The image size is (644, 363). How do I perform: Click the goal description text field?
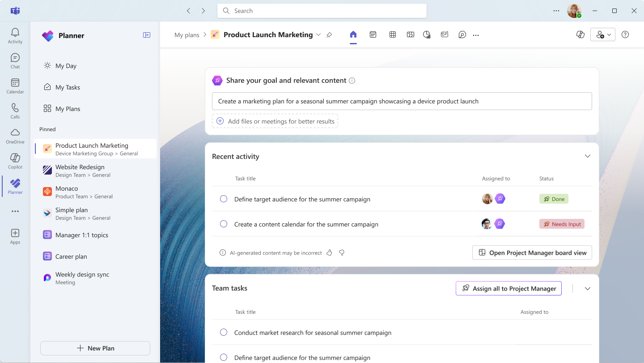pos(402,101)
